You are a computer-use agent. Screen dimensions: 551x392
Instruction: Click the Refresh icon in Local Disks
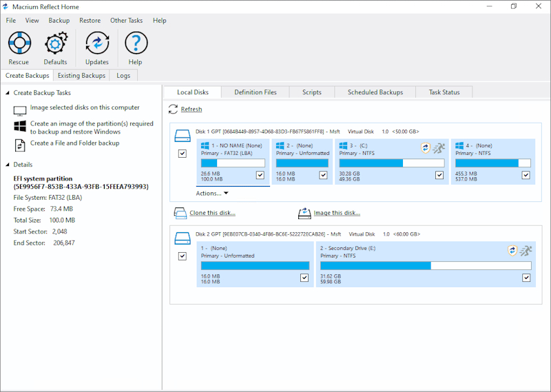(173, 109)
